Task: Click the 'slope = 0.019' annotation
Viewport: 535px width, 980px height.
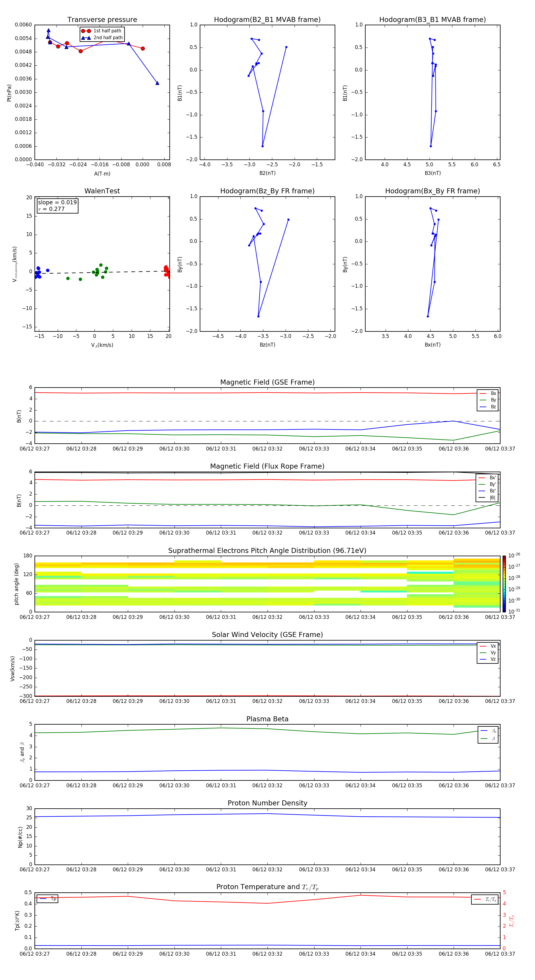Action: (57, 203)
